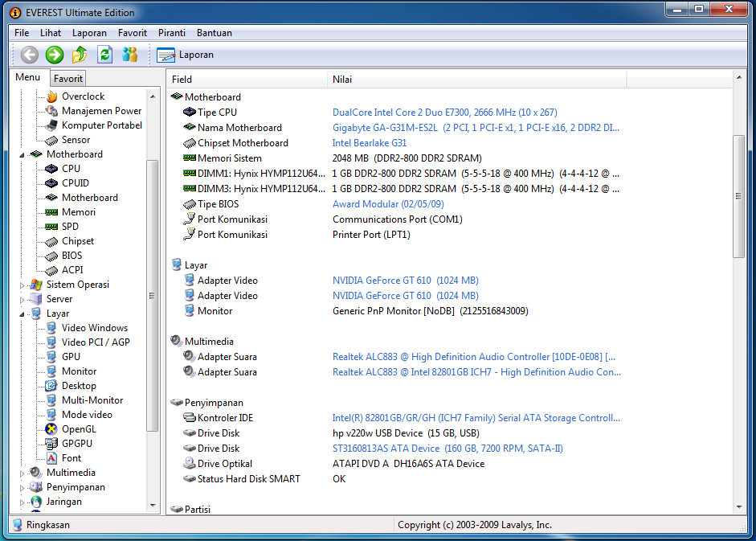The width and height of the screenshot is (756, 541).
Task: Open the Piranti menu
Action: [172, 33]
